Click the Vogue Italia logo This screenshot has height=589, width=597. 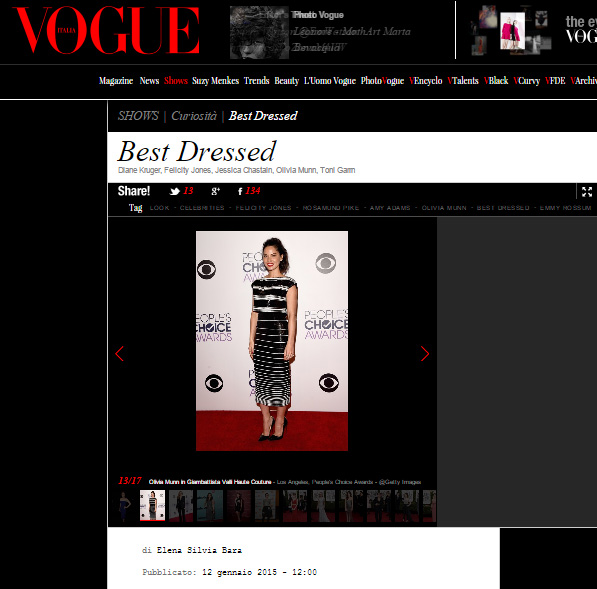click(106, 30)
